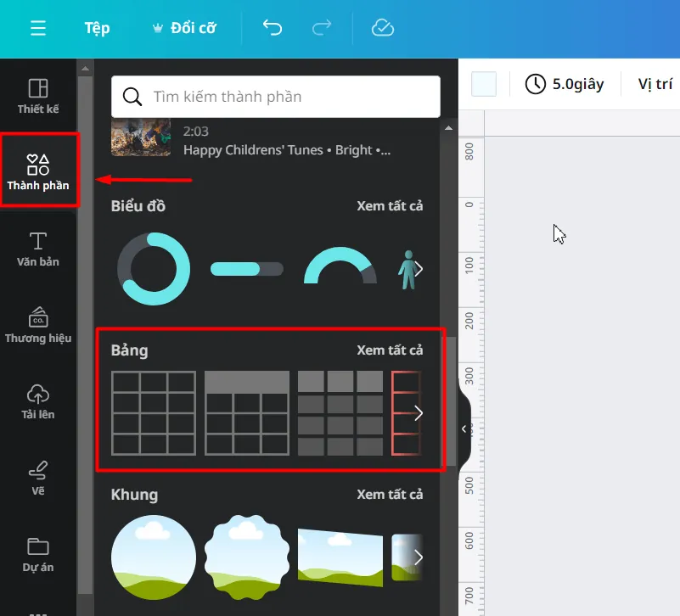Open the Văn bản text tab
Image resolution: width=680 pixels, height=616 pixels.
coord(38,249)
